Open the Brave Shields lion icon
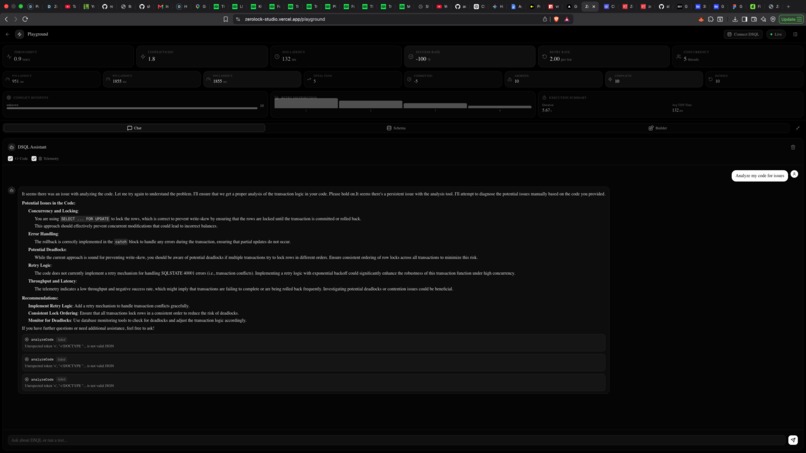The width and height of the screenshot is (806, 453). [556, 19]
